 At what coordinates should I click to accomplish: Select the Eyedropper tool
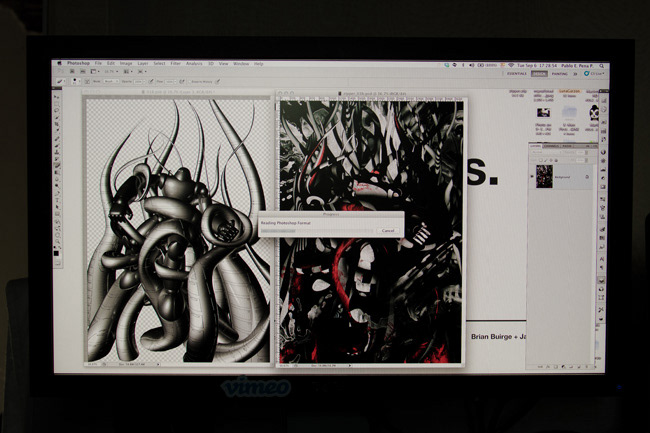coord(57,130)
